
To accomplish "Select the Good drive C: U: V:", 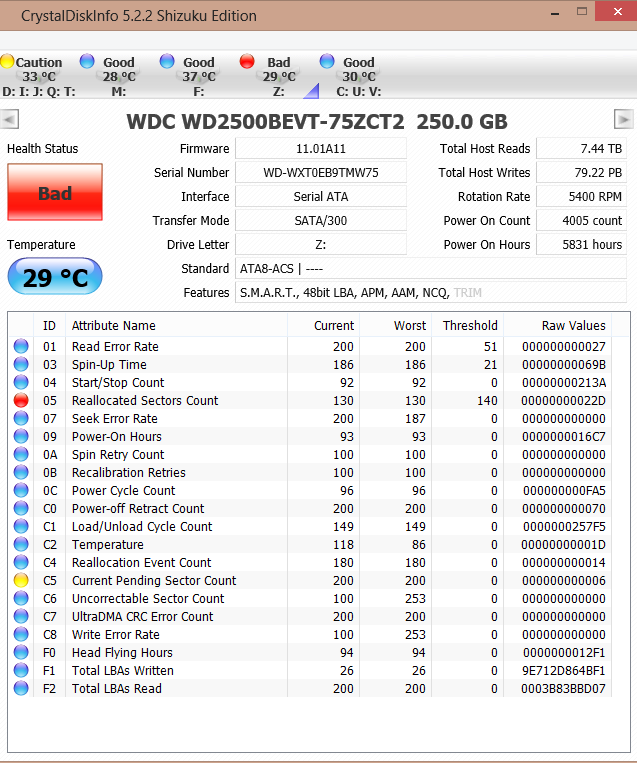I will pyautogui.click(x=352, y=76).
